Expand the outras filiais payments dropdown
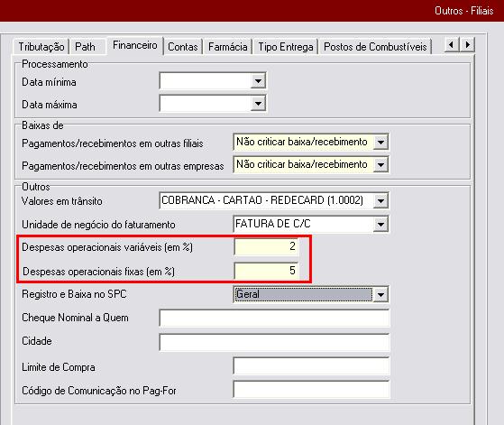Viewport: 504px width, 425px height. (x=380, y=142)
